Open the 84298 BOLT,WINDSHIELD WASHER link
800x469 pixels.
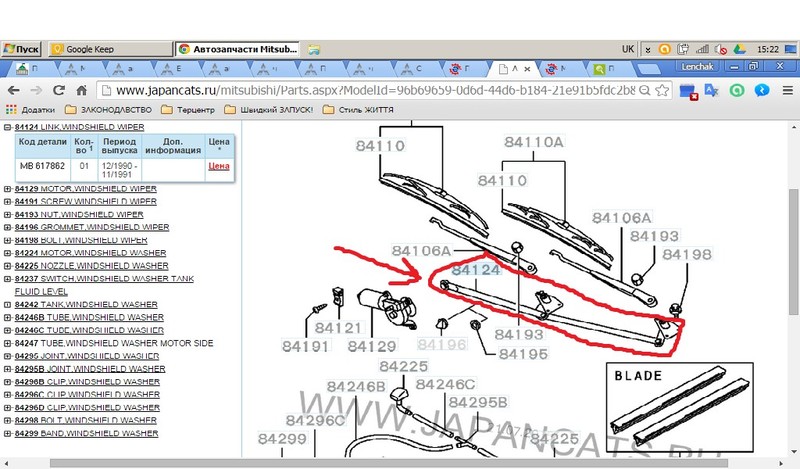[86, 421]
